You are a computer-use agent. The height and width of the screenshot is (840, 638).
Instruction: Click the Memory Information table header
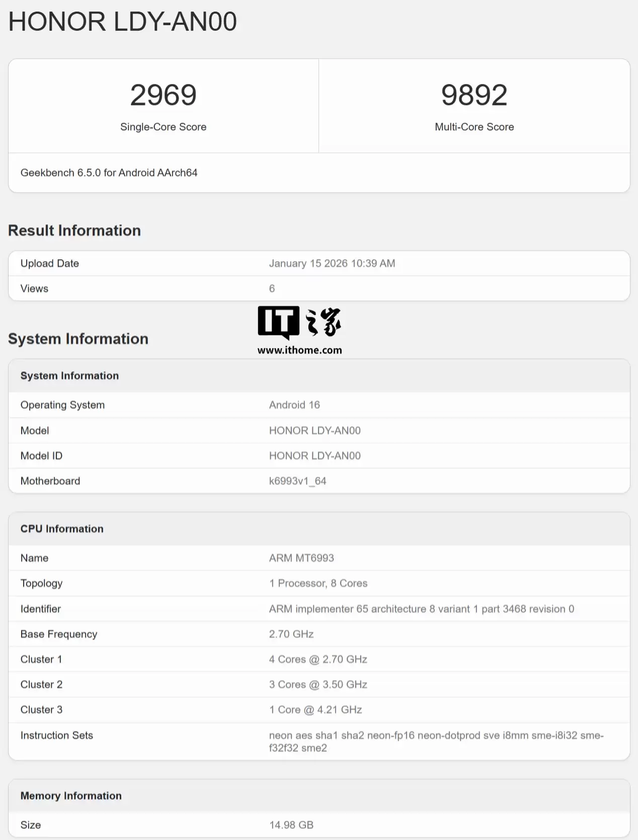point(71,796)
